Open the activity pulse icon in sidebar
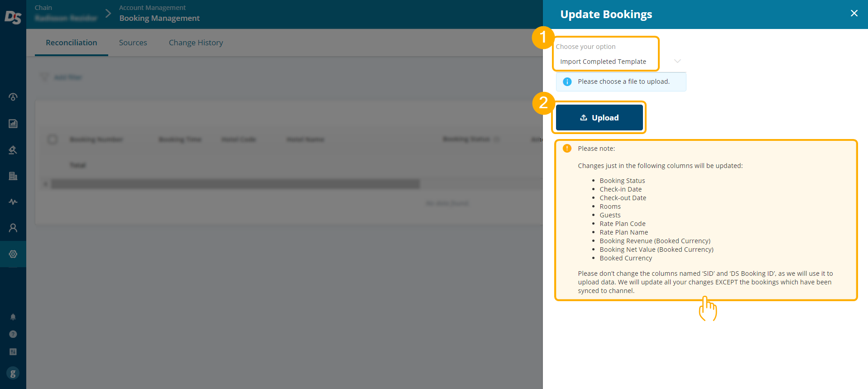The width and height of the screenshot is (868, 389). point(13,202)
